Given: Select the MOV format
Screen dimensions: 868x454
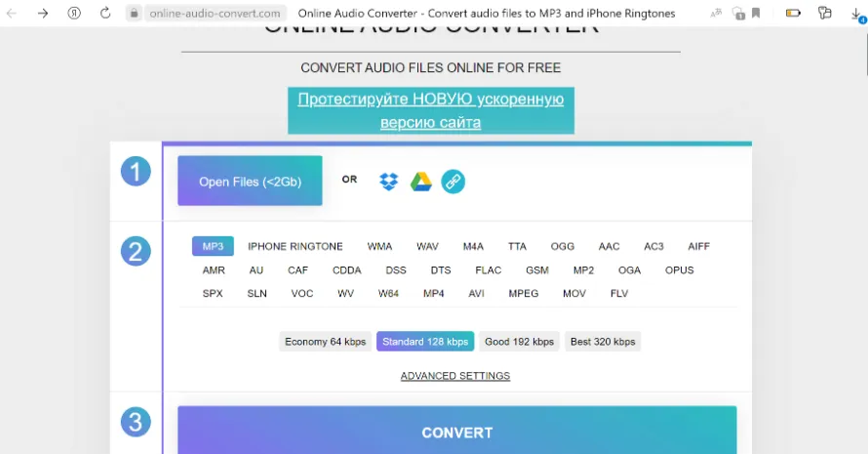Looking at the screenshot, I should click(574, 293).
